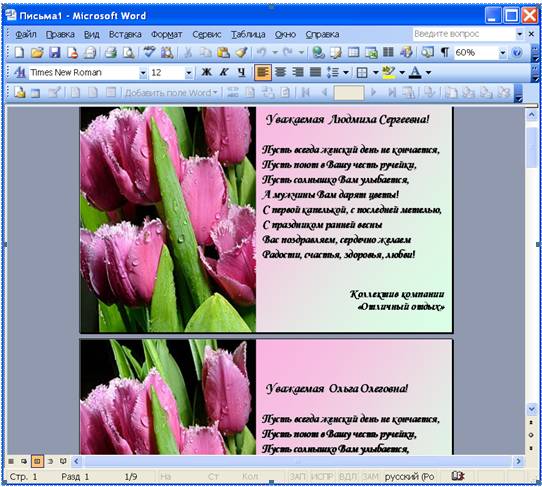Viewport: 542px width, 487px height.
Task: Create a new blank document
Action: (x=19, y=53)
